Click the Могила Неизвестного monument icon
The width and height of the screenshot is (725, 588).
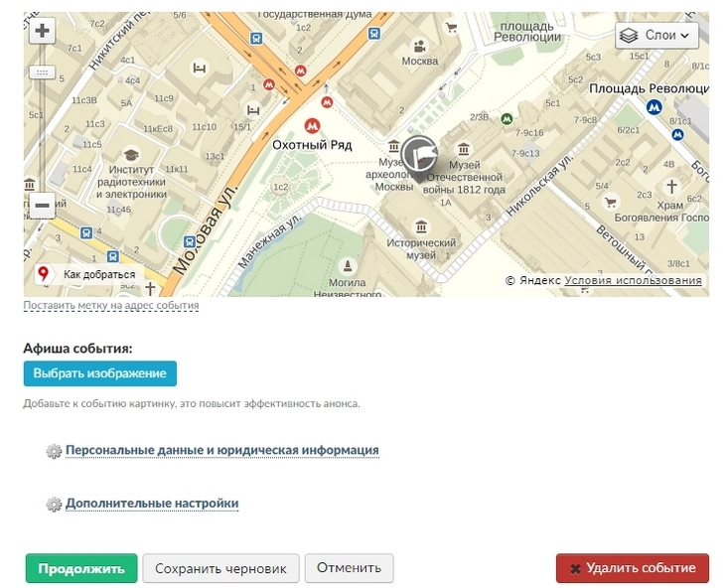(x=348, y=266)
